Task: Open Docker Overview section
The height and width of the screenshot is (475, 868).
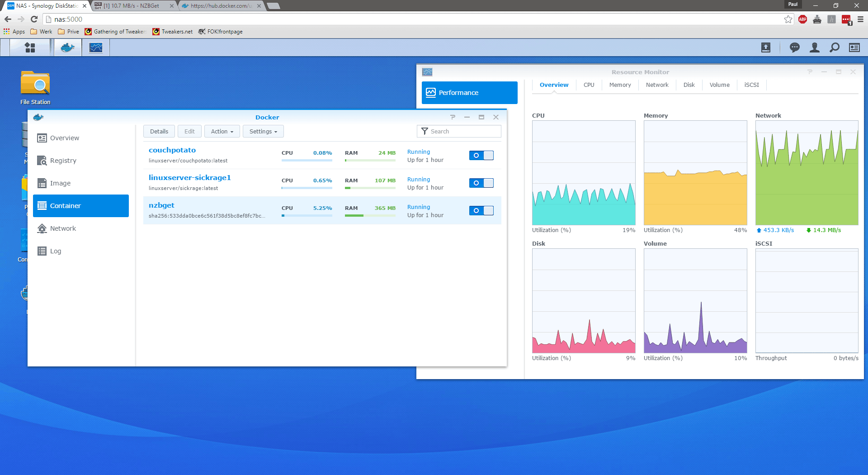Action: tap(81, 138)
